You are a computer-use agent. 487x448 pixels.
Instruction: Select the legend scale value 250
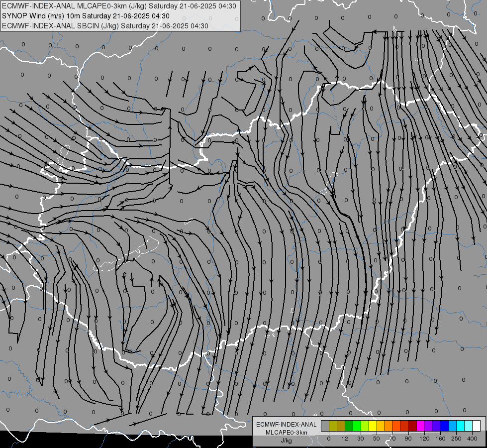tap(456, 439)
